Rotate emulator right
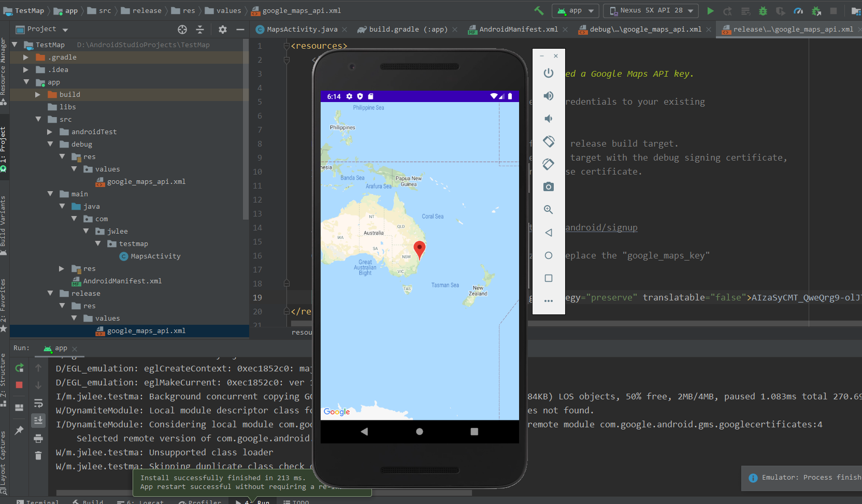Screen dimensions: 862x504 [x=549, y=164]
